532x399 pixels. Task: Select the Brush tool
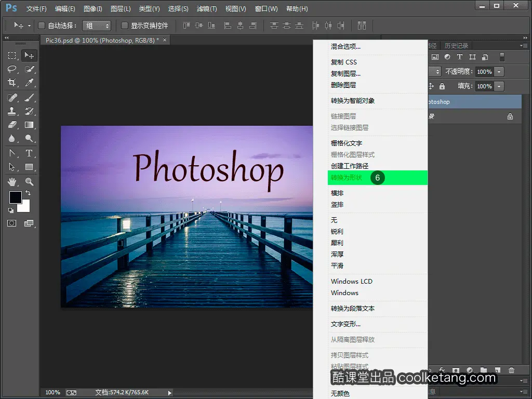pyautogui.click(x=29, y=98)
